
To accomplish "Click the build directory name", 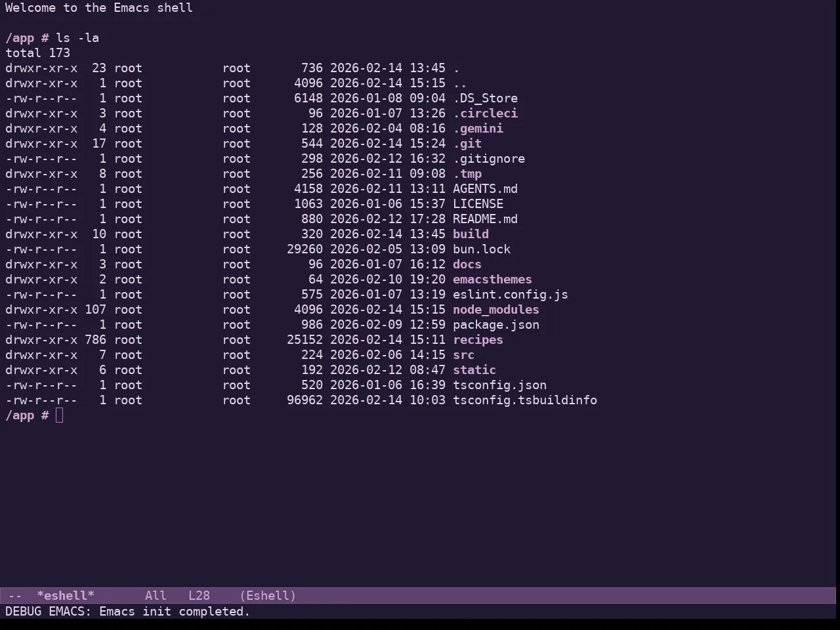I will [x=471, y=234].
